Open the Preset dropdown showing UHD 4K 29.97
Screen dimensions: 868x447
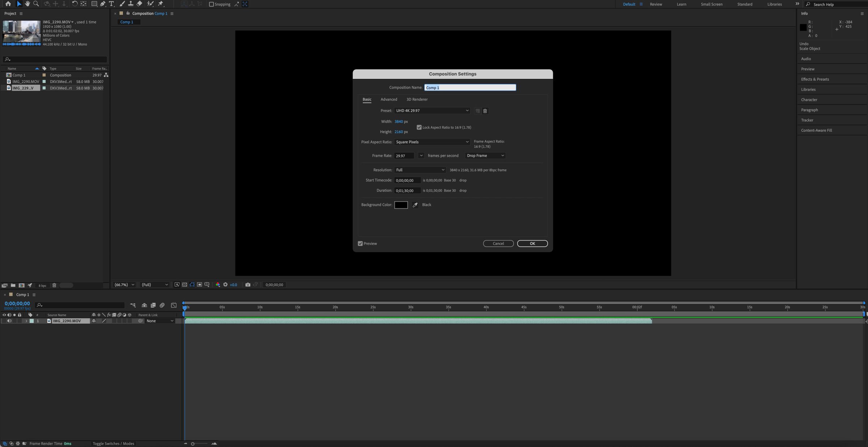click(432, 111)
